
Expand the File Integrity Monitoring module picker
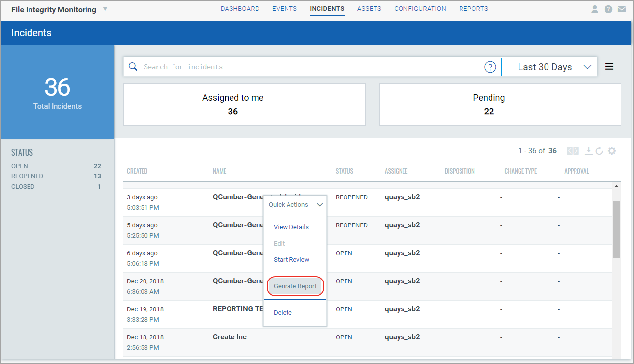pos(105,9)
